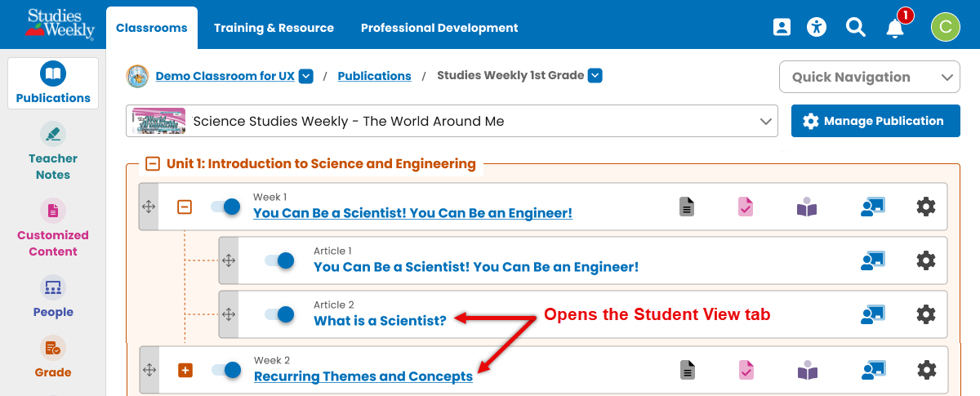Open Week 1 settings gear icon
The width and height of the screenshot is (980, 396).
(925, 207)
